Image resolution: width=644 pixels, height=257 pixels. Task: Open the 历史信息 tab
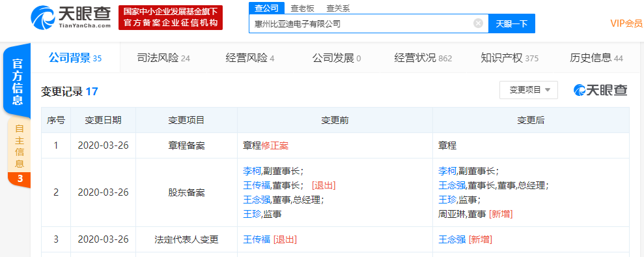tap(596, 58)
